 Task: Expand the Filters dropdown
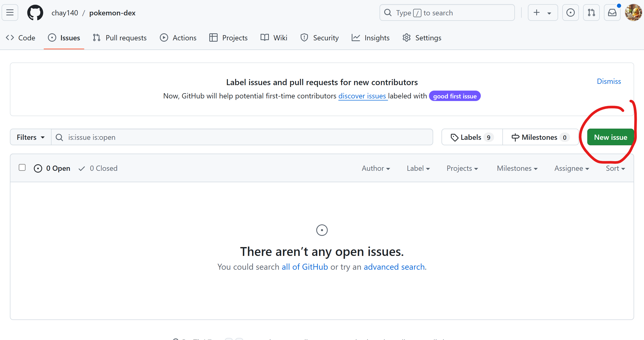[x=30, y=137]
